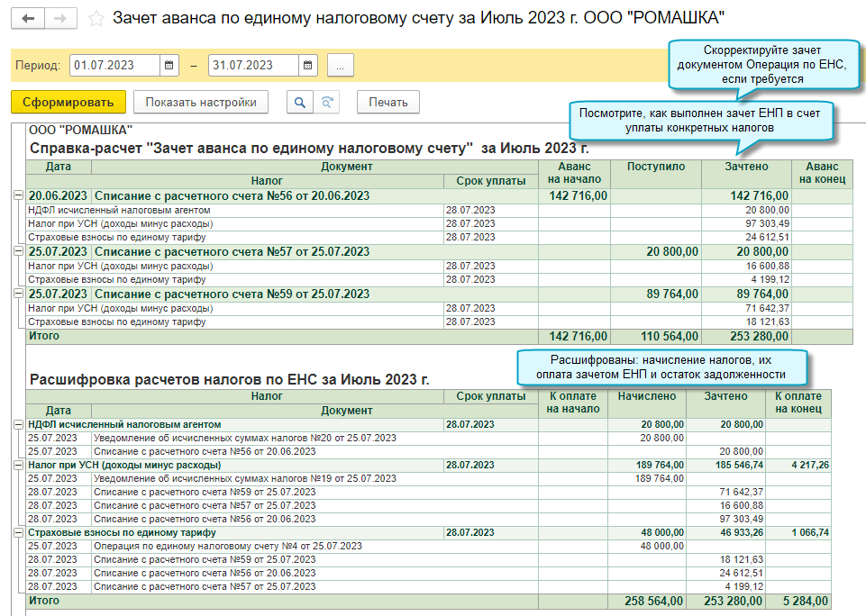
Task: Click the period end date field
Action: [252, 66]
